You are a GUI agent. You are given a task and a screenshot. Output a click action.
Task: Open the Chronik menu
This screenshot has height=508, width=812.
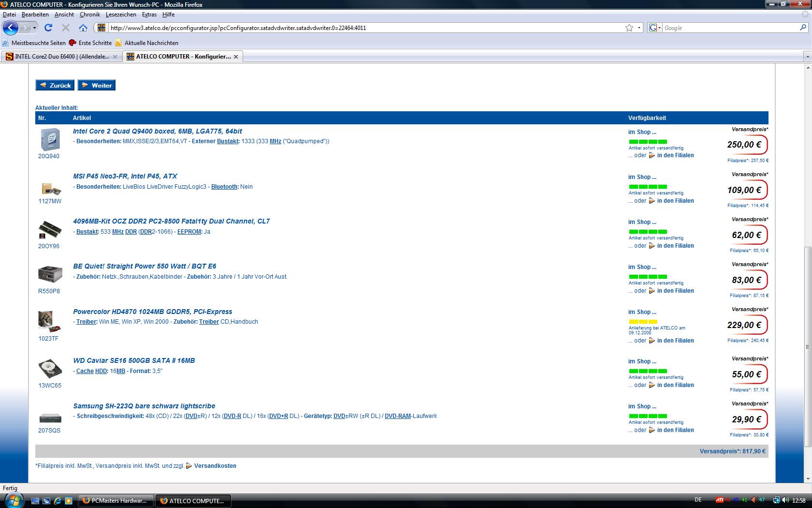(90, 15)
